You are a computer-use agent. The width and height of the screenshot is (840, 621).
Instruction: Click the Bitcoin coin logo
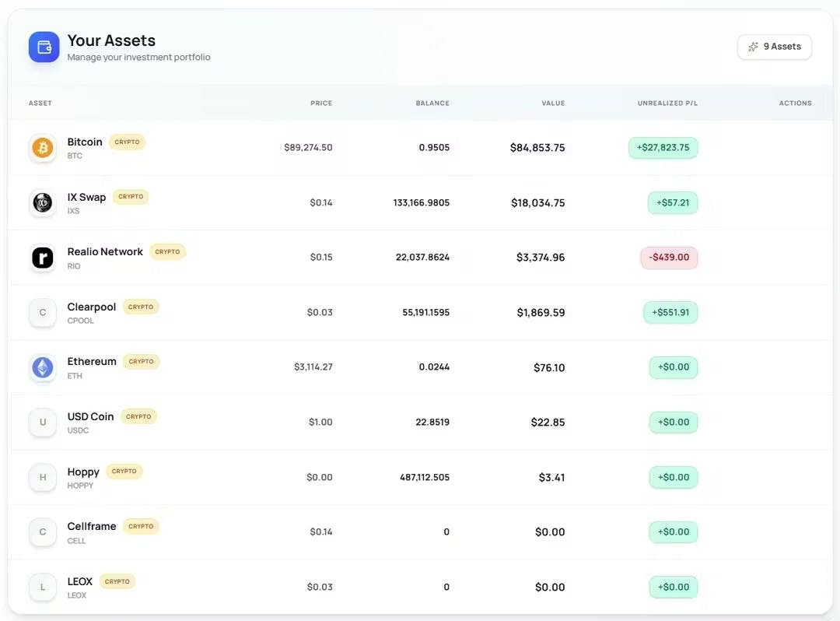tap(43, 147)
